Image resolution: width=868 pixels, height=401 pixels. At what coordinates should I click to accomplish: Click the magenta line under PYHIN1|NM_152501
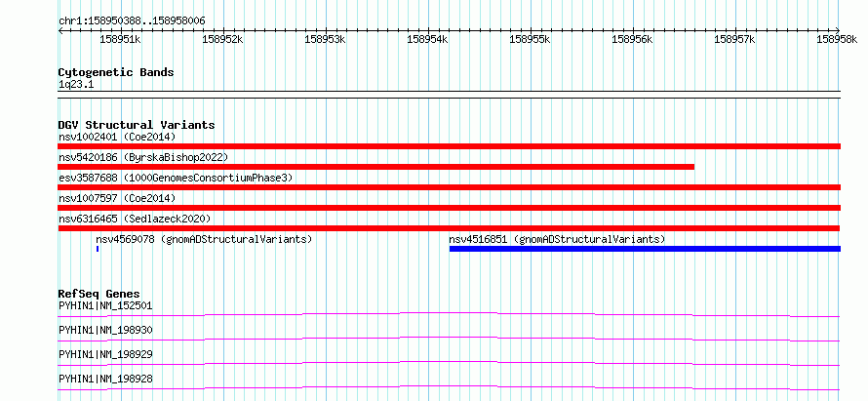pyautogui.click(x=449, y=314)
